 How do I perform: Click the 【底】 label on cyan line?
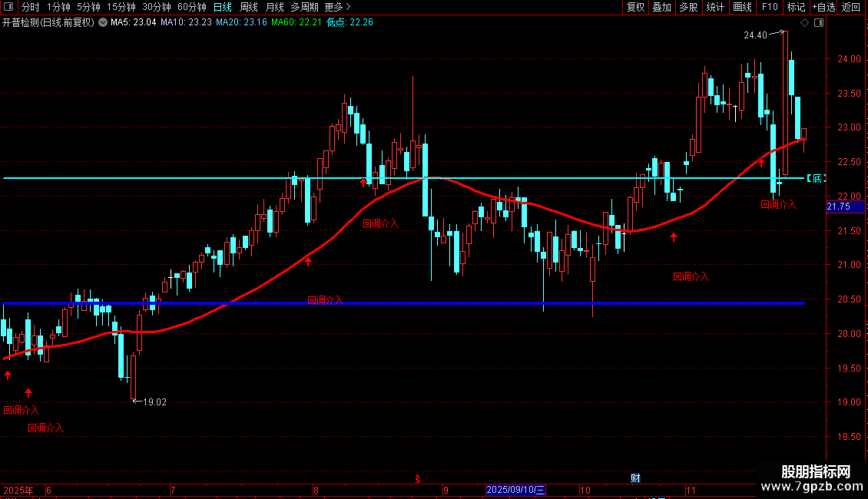coord(816,178)
